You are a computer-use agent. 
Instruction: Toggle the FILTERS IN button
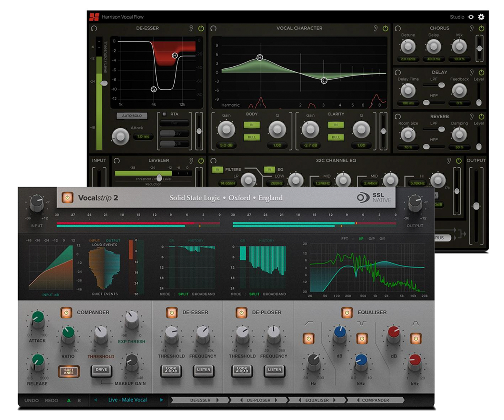click(x=218, y=170)
